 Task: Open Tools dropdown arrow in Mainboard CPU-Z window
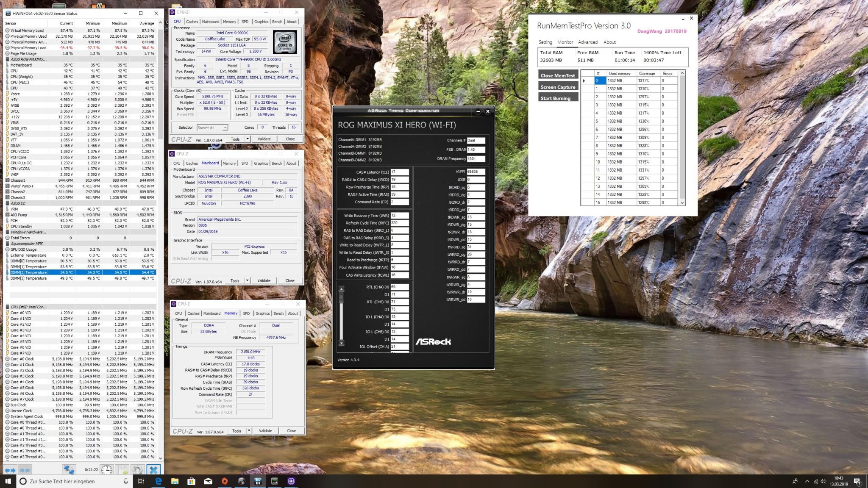[x=247, y=280]
